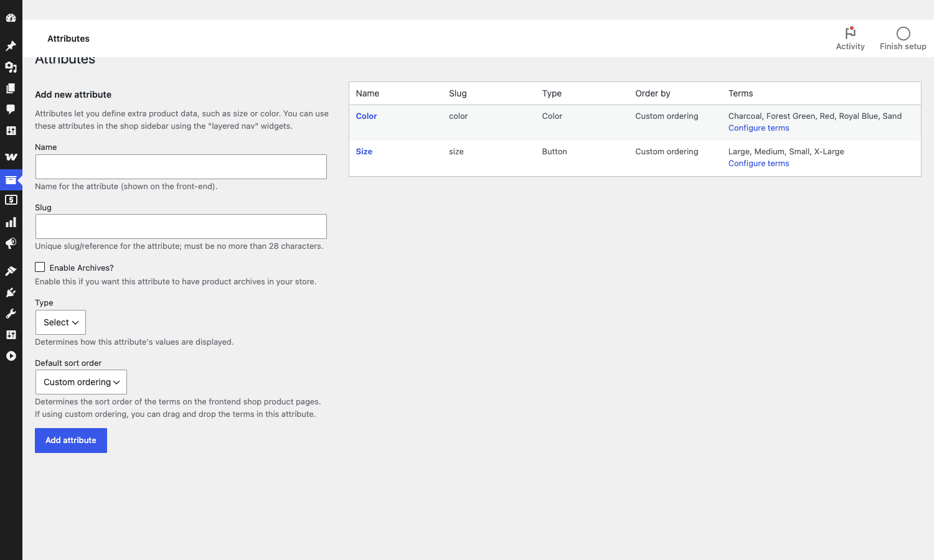Click the 'Attributes' title in top bar
The image size is (934, 560).
[x=68, y=39]
